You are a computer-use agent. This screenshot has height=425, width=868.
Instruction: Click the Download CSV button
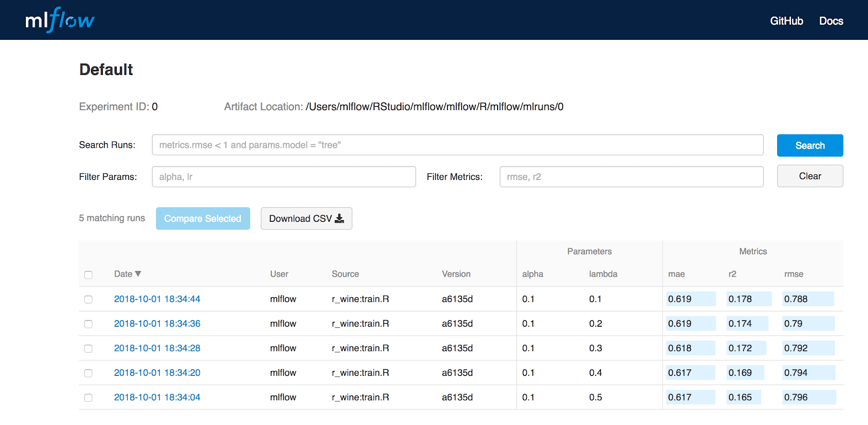tap(306, 219)
